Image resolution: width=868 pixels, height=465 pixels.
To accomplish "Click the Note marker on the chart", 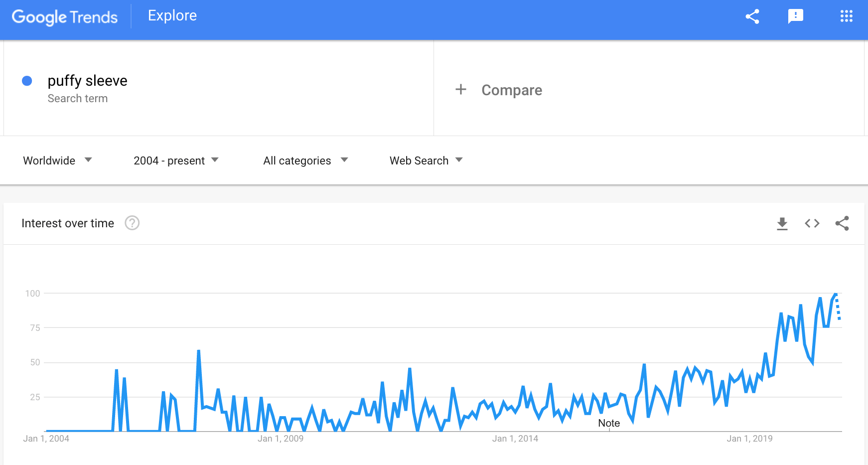I will pyautogui.click(x=609, y=423).
